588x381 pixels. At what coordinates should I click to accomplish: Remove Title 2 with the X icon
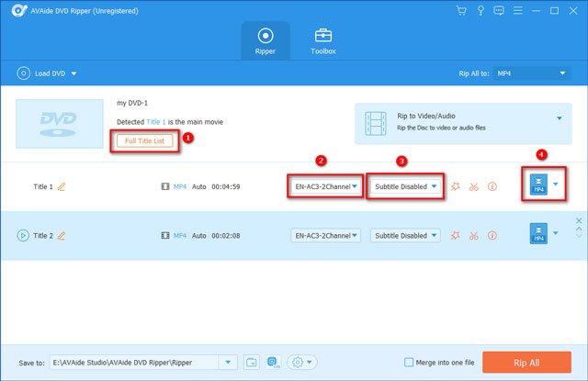(579, 220)
